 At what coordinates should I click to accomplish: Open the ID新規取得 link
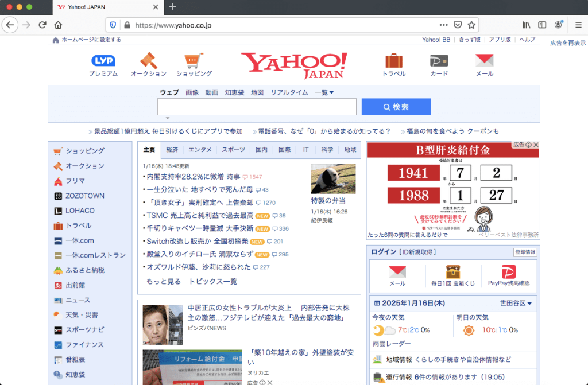417,252
